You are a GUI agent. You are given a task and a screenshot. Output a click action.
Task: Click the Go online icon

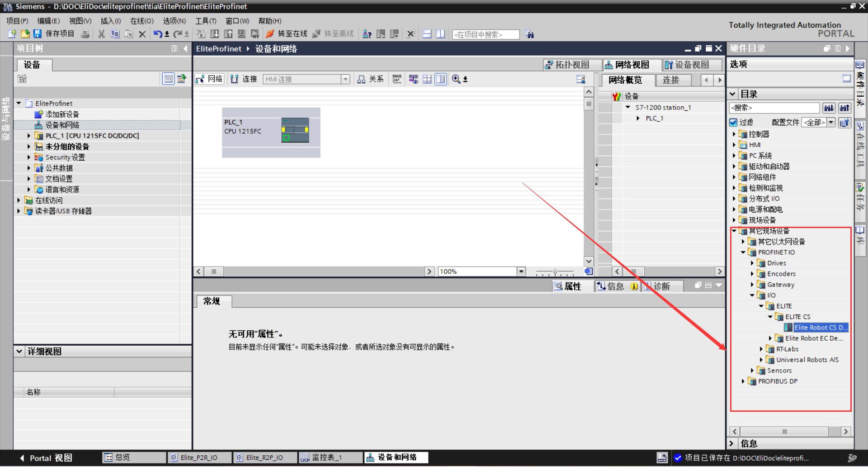coord(270,34)
